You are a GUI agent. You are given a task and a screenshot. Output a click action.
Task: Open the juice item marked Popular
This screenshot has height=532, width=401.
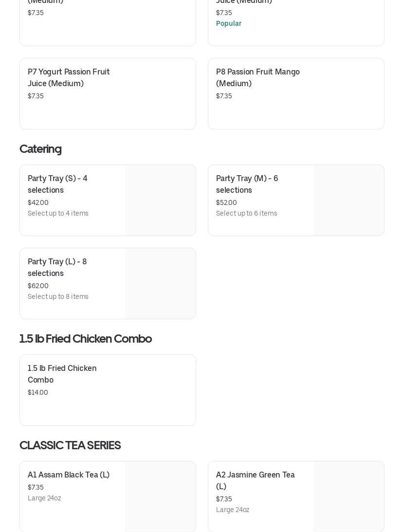coord(296,19)
